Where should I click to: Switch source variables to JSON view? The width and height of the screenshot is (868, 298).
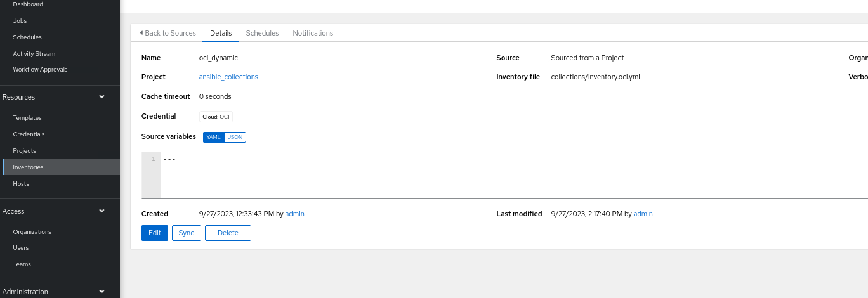tap(235, 137)
